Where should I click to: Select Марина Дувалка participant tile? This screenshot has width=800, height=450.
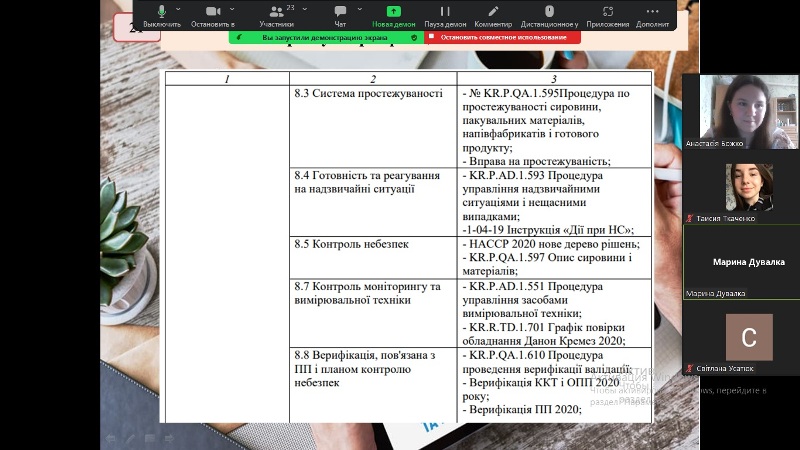pos(741,262)
